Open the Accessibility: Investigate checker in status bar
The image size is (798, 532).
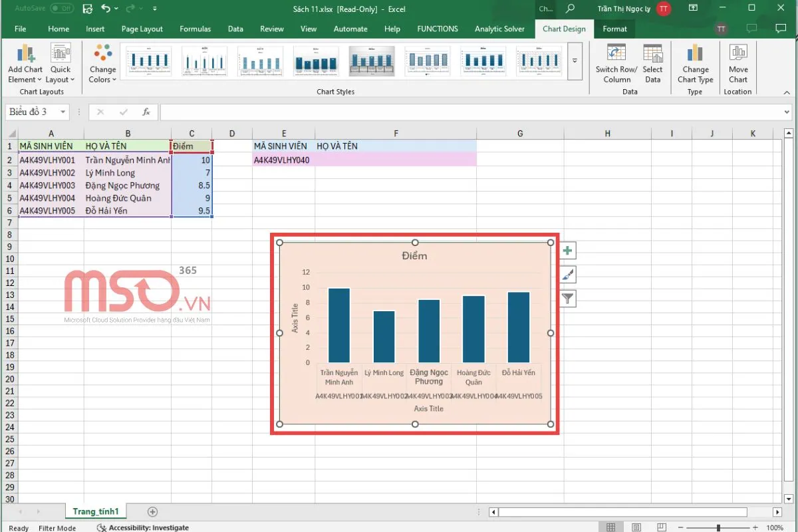[x=143, y=527]
